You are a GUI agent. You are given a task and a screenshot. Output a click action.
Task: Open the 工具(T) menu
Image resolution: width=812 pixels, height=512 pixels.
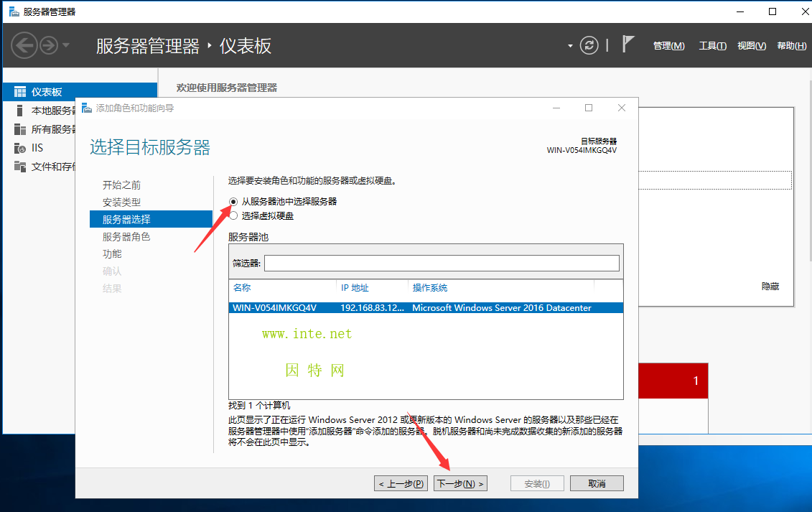click(x=712, y=46)
